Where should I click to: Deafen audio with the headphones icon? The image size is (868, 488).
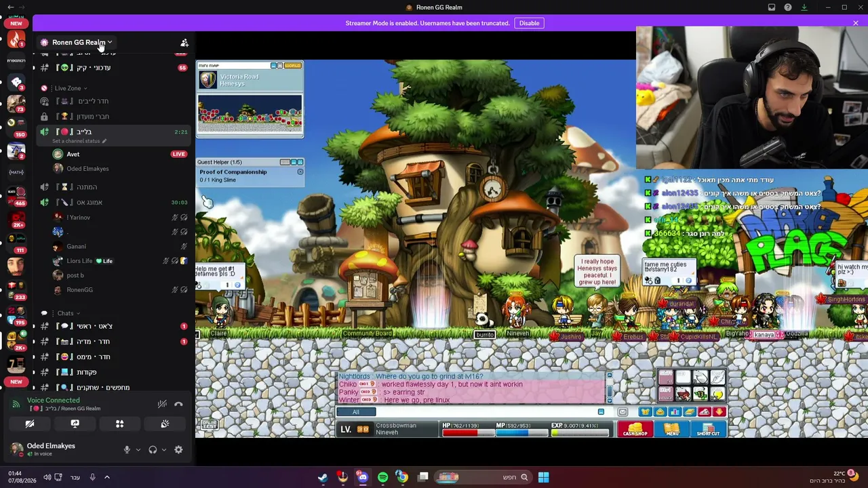coord(153,449)
